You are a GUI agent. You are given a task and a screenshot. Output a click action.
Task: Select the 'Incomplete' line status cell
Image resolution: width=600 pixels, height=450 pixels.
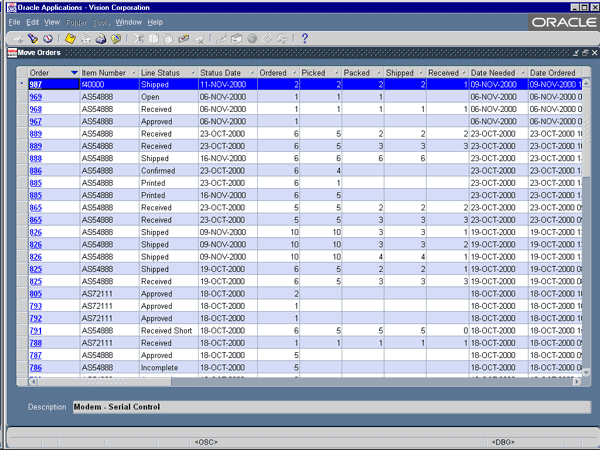pos(168,368)
